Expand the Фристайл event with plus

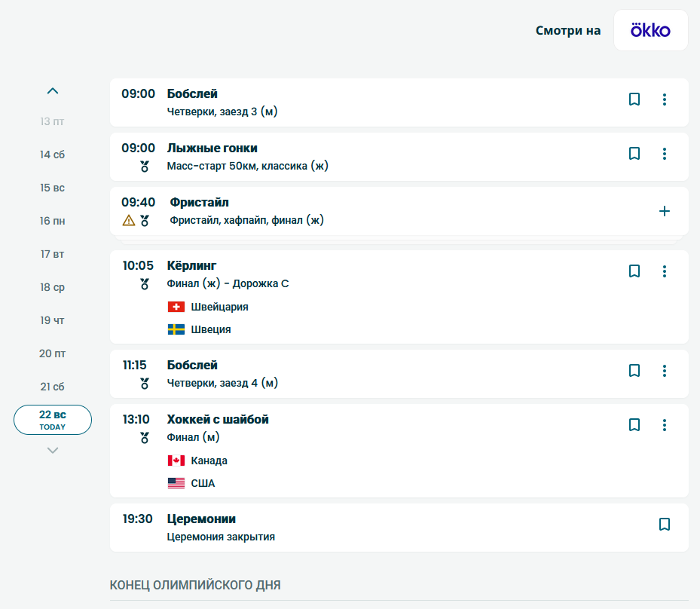pyautogui.click(x=664, y=211)
